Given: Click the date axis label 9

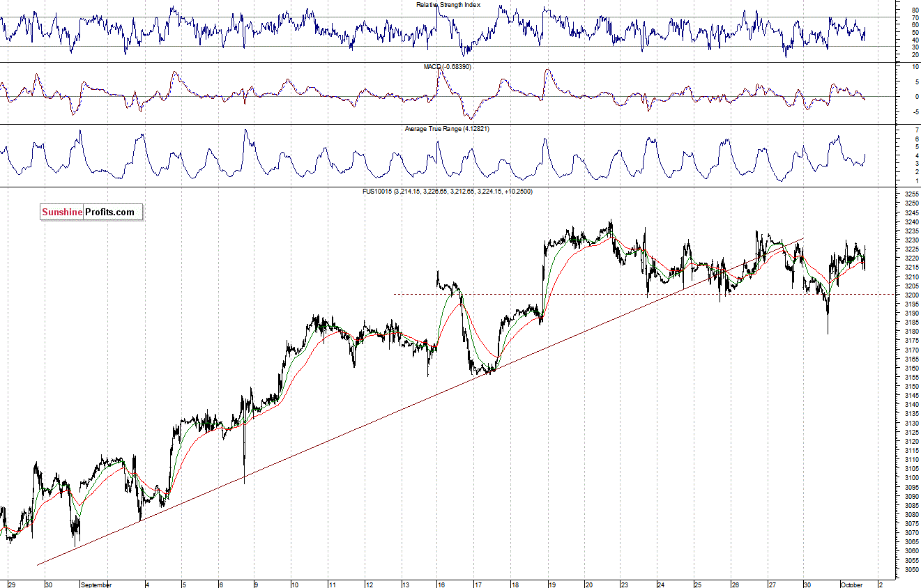Looking at the screenshot, I should pos(256,585).
